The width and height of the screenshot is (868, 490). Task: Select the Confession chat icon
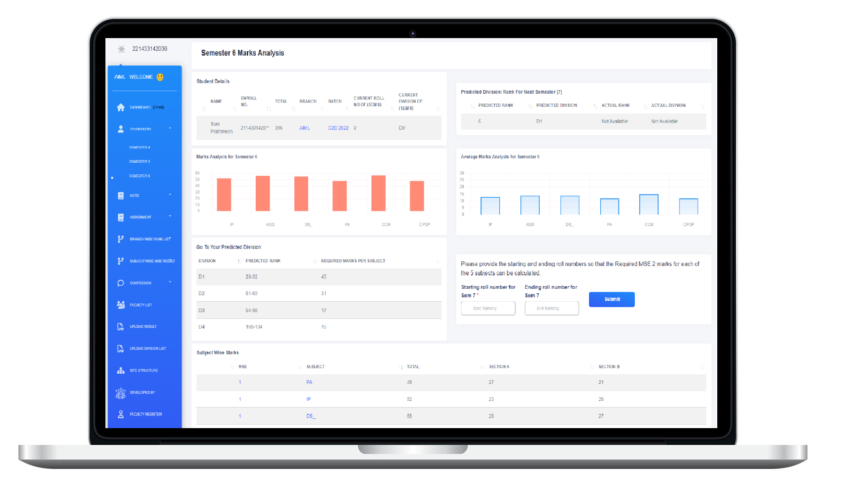[x=120, y=282]
